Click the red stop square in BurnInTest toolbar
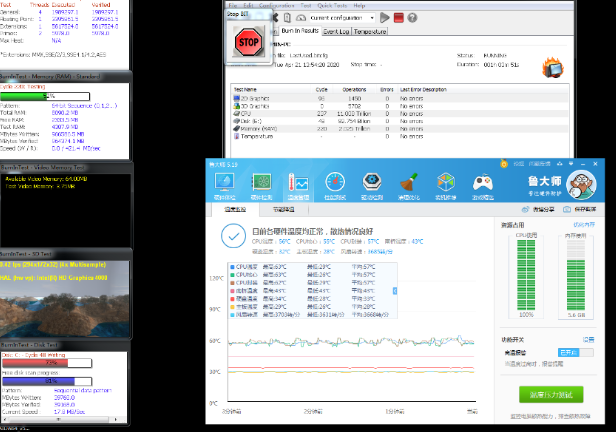The height and width of the screenshot is (432, 616). (398, 18)
